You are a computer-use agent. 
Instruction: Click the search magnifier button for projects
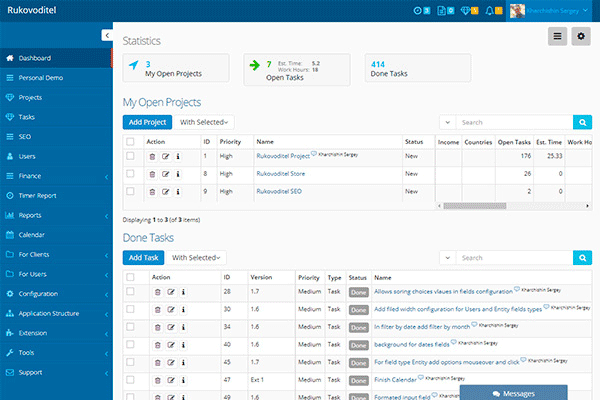582,122
